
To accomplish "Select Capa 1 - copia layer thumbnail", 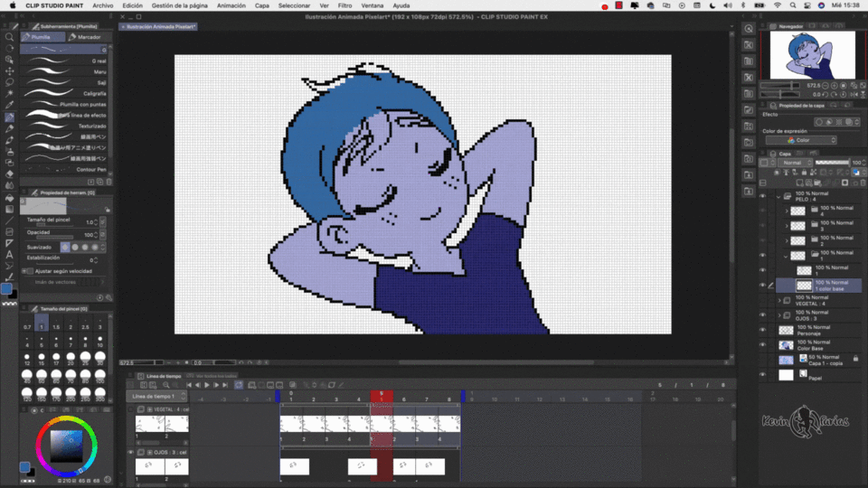I will pyautogui.click(x=786, y=361).
